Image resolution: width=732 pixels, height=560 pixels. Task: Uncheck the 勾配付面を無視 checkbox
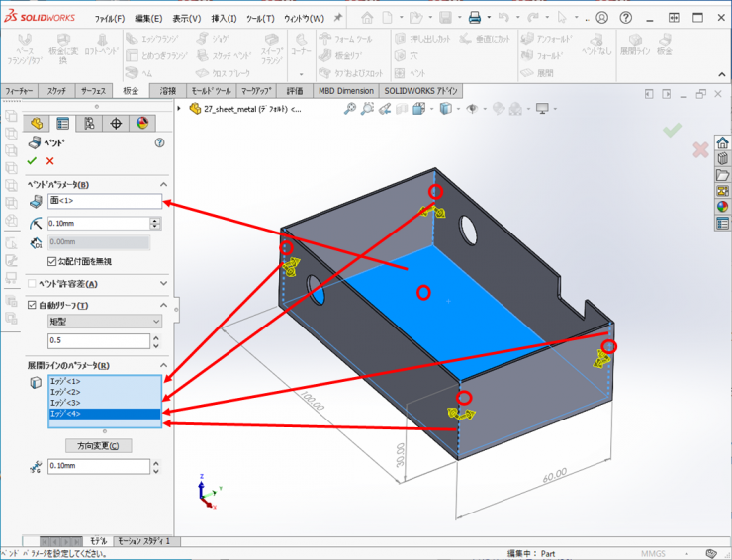point(53,261)
